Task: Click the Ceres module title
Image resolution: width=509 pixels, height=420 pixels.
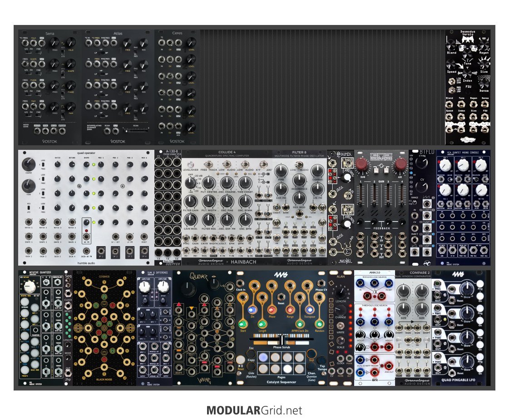Action: point(177,33)
